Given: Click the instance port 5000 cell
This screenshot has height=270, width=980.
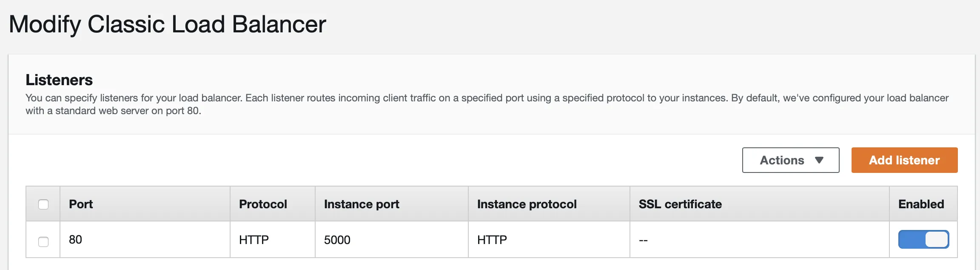Looking at the screenshot, I should click(337, 240).
